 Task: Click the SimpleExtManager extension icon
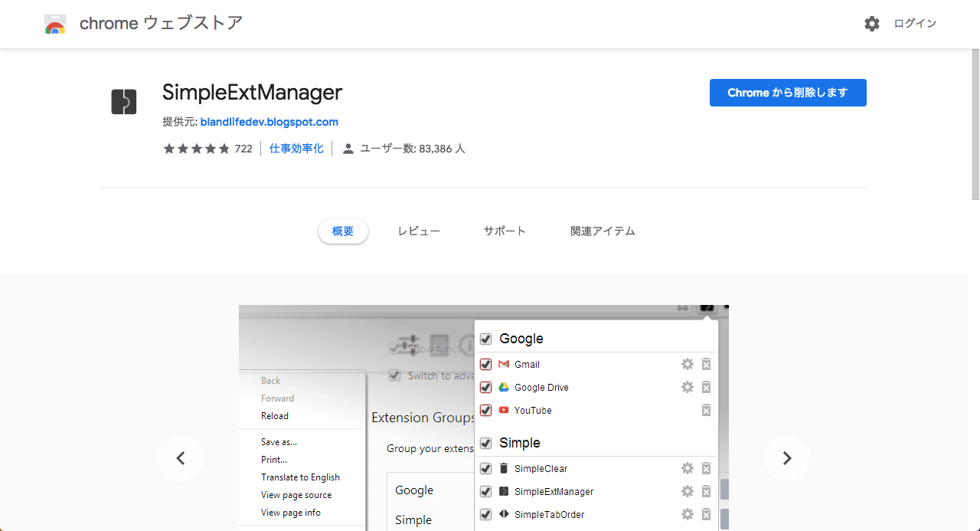(x=124, y=102)
